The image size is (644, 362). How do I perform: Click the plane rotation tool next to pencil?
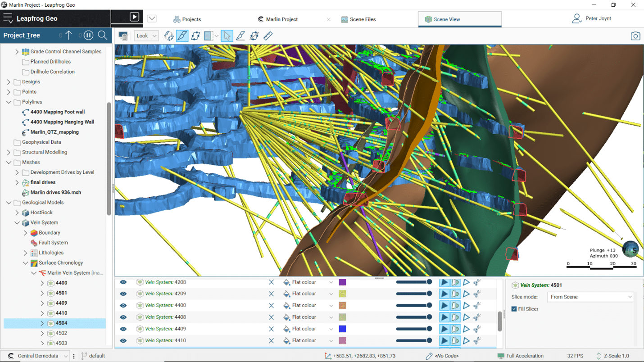coord(254,36)
